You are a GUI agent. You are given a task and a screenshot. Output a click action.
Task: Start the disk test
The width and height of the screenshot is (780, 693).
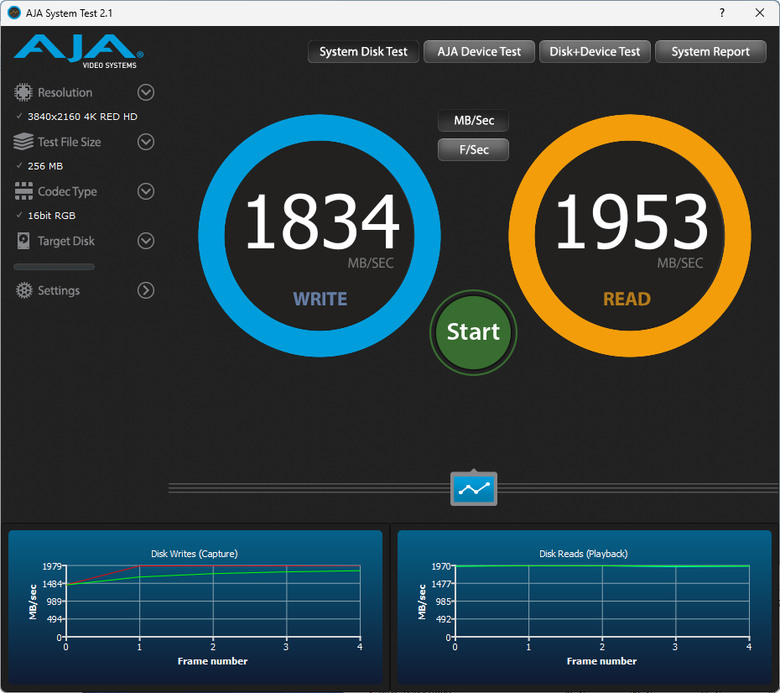pos(473,332)
